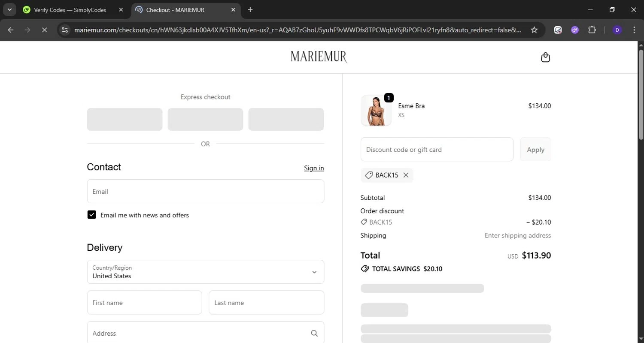View site information icon in address bar
The width and height of the screenshot is (644, 343).
pos(65,30)
